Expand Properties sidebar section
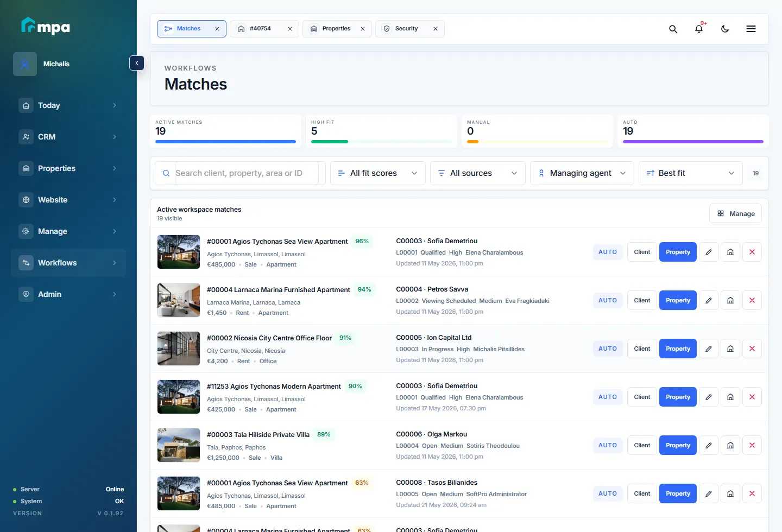Viewport: 782px width, 532px height. tap(68, 168)
